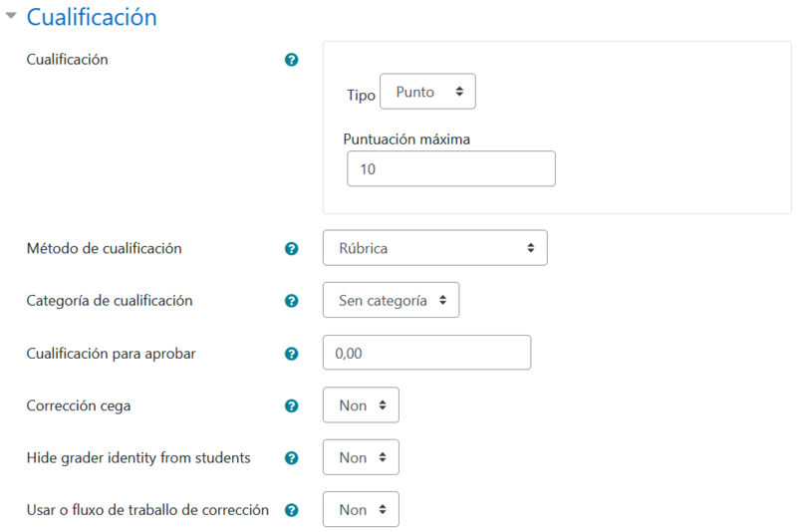Open the Corrección cega dropdown
The width and height of the screenshot is (797, 532).
(x=361, y=404)
